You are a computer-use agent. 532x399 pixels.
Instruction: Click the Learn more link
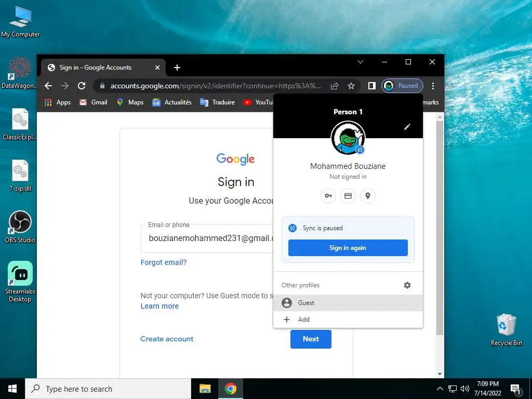pos(159,306)
